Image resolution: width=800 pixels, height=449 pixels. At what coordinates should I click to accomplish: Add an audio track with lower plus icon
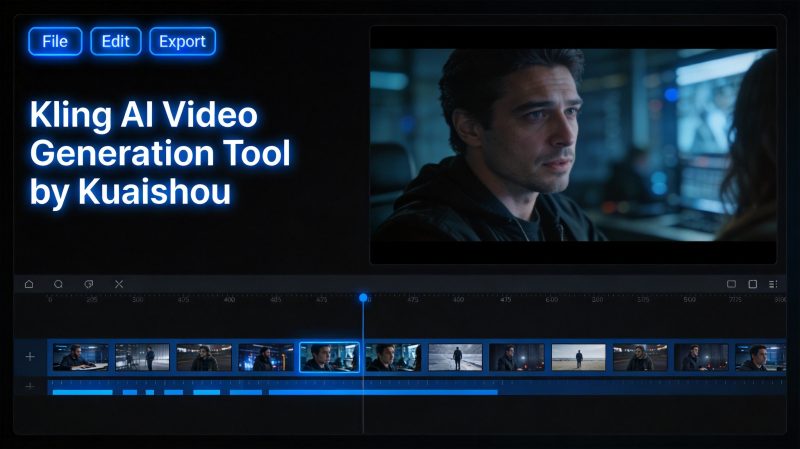30,386
